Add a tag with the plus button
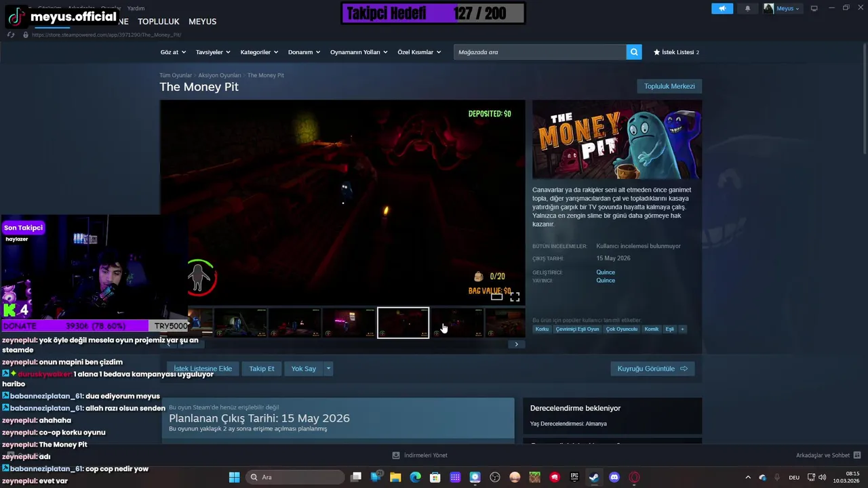 [682, 329]
